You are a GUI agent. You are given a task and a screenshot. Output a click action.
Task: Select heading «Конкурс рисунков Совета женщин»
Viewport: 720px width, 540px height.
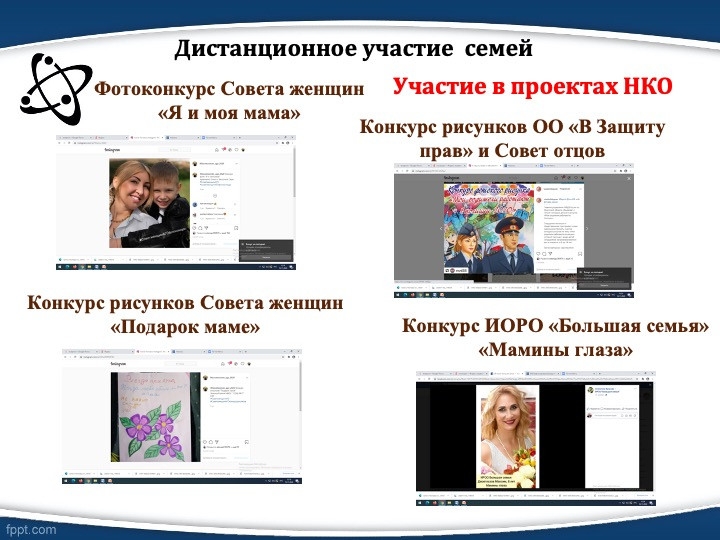(185, 303)
